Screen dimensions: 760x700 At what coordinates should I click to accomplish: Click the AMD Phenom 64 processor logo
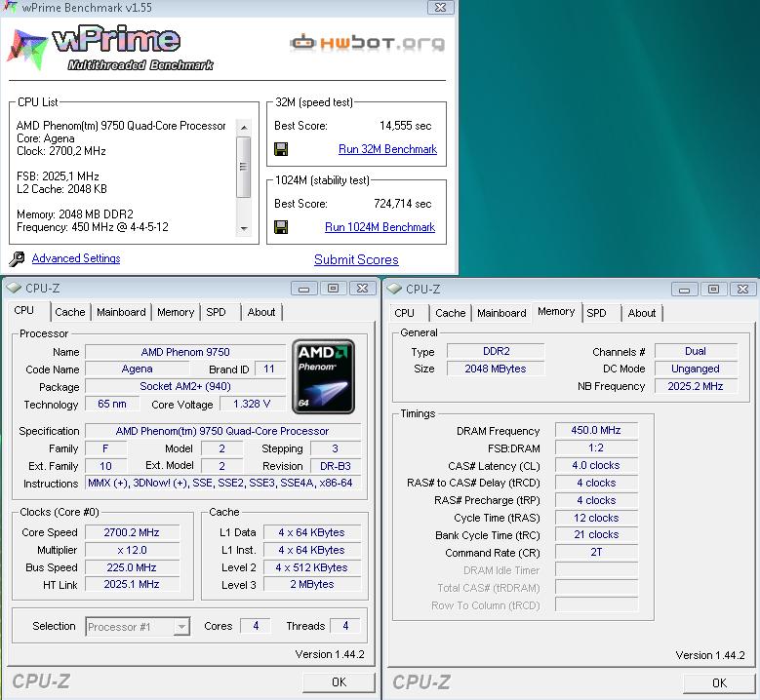pyautogui.click(x=323, y=376)
